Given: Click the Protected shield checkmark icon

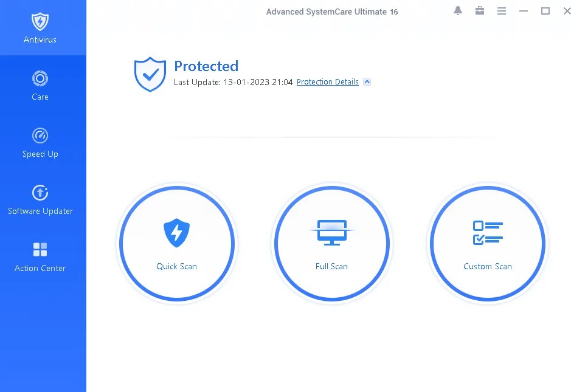Looking at the screenshot, I should (x=150, y=74).
